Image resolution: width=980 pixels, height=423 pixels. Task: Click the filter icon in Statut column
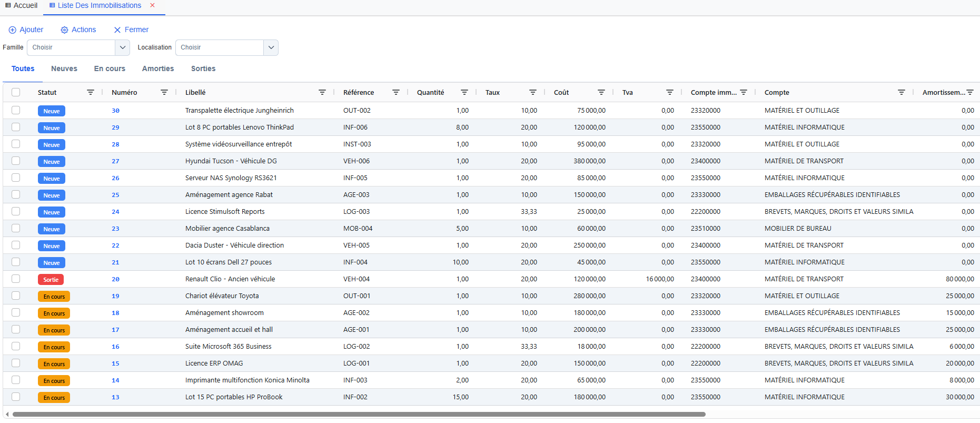click(91, 92)
